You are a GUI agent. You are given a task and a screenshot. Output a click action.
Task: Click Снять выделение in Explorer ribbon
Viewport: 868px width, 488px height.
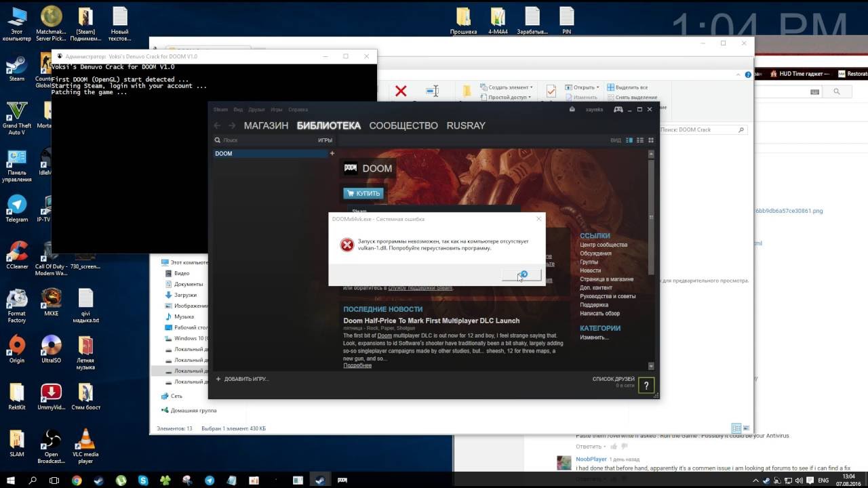(631, 98)
